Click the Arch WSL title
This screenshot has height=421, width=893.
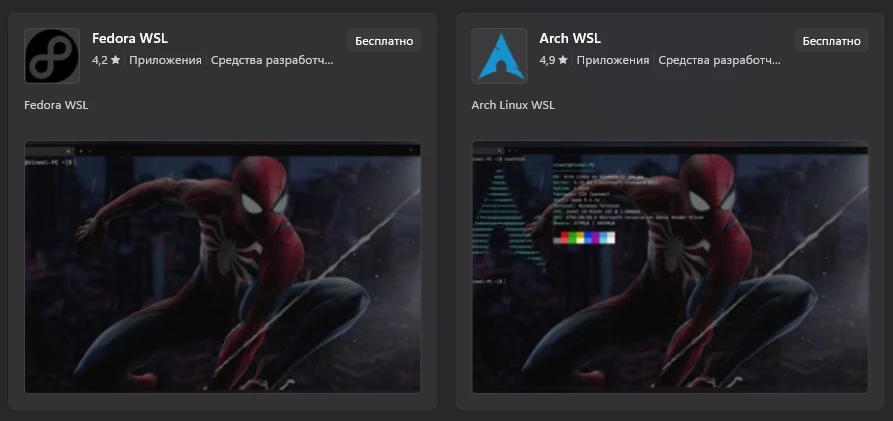point(570,39)
